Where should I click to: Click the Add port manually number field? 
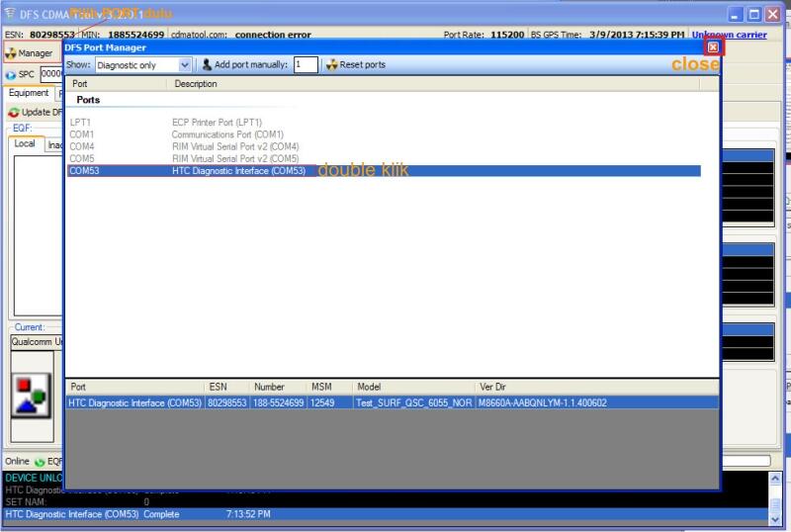(x=306, y=64)
